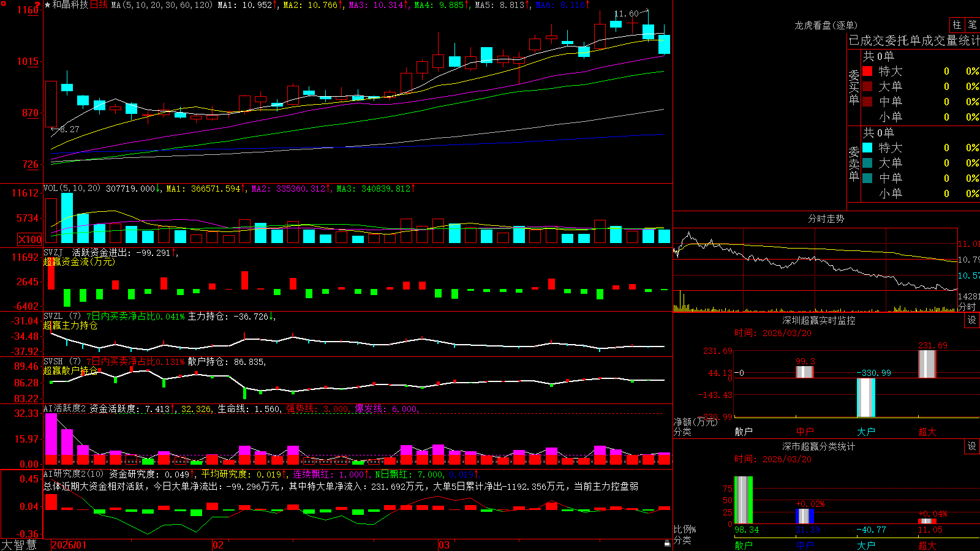Click the 深市超赢分类统计 panel title
980x551 pixels.
pos(819,446)
